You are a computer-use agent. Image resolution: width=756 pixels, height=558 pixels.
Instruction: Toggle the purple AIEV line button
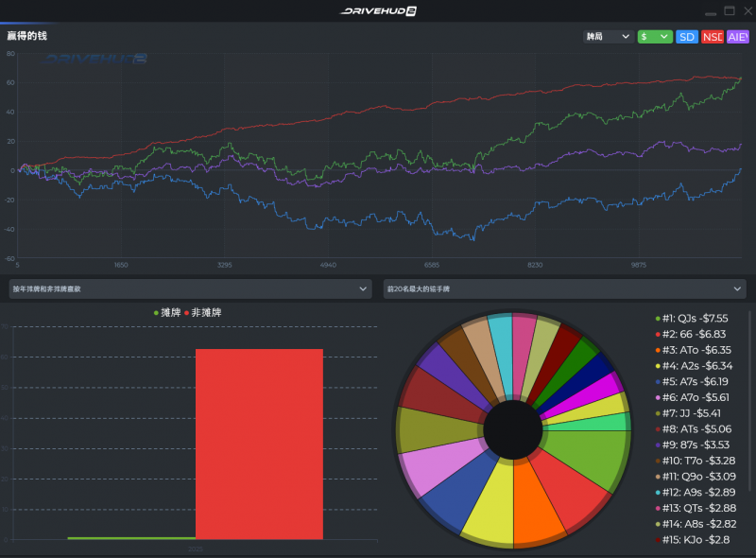tap(737, 36)
